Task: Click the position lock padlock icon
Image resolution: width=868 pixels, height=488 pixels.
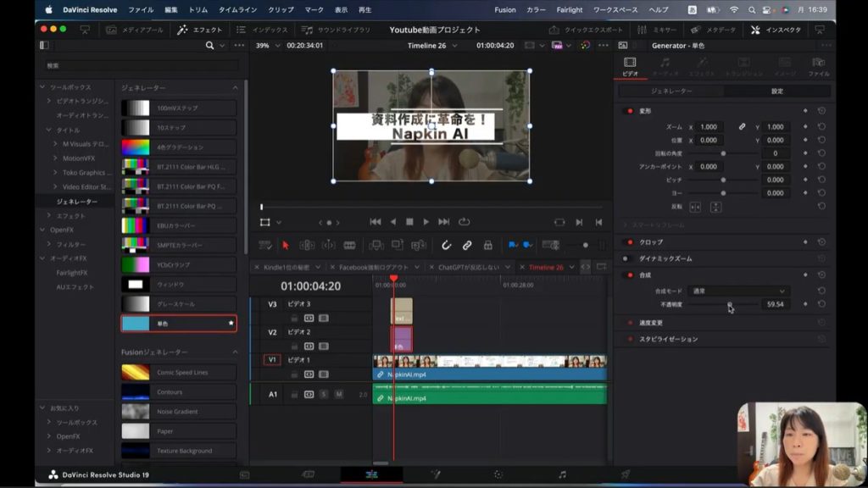Action: coord(487,245)
